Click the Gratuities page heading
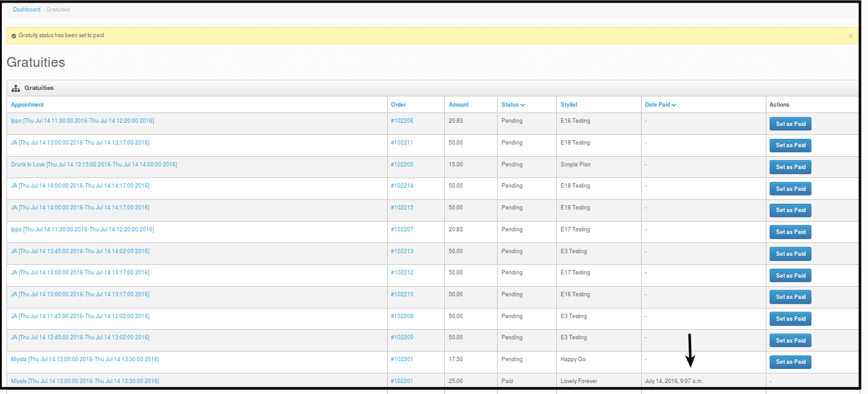868x394 pixels. tap(36, 63)
